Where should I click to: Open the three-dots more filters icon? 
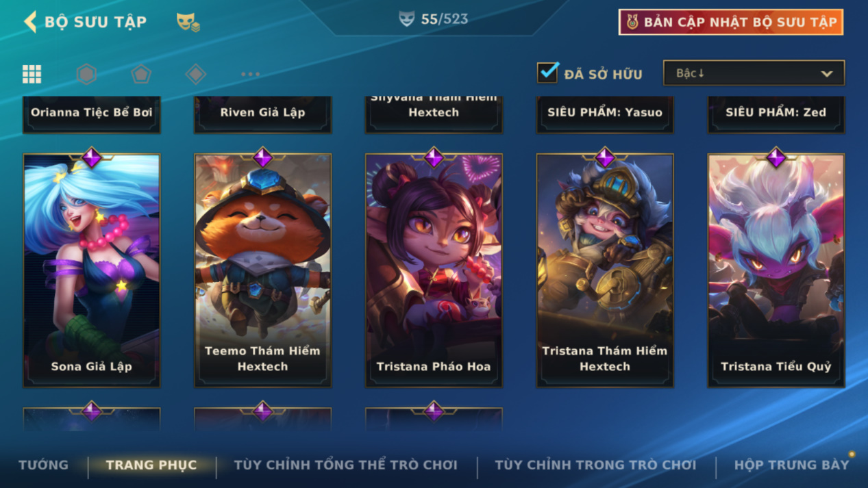coord(251,74)
